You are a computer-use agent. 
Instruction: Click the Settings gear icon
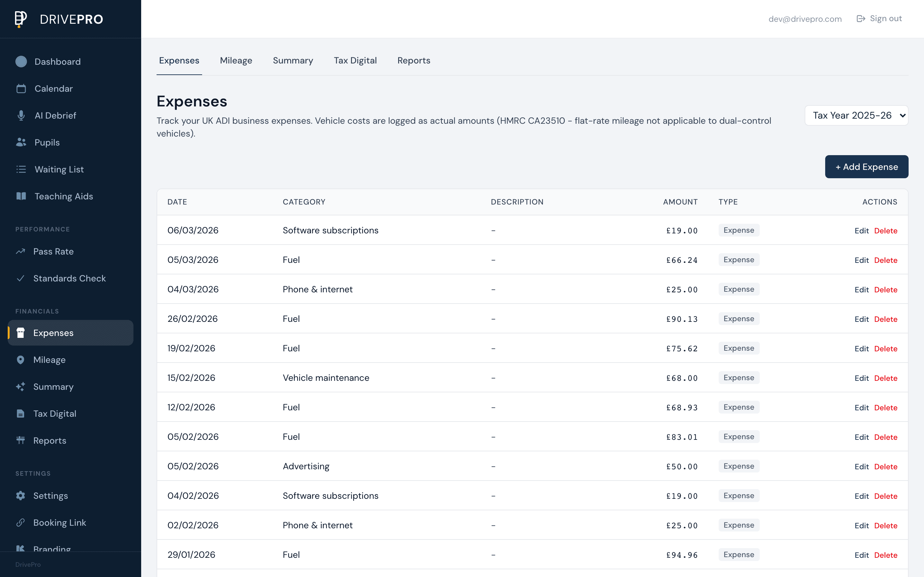pos(21,495)
